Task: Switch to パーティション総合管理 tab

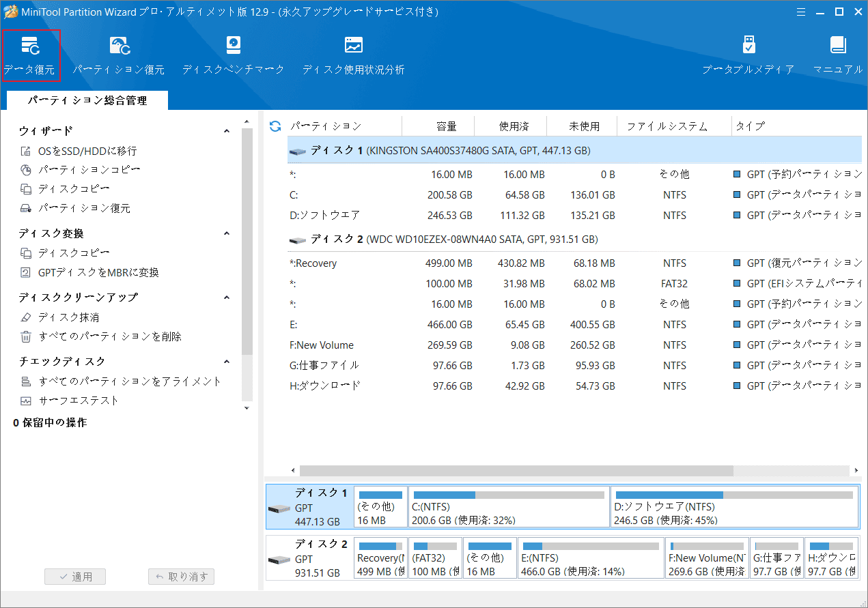Action: (x=87, y=100)
